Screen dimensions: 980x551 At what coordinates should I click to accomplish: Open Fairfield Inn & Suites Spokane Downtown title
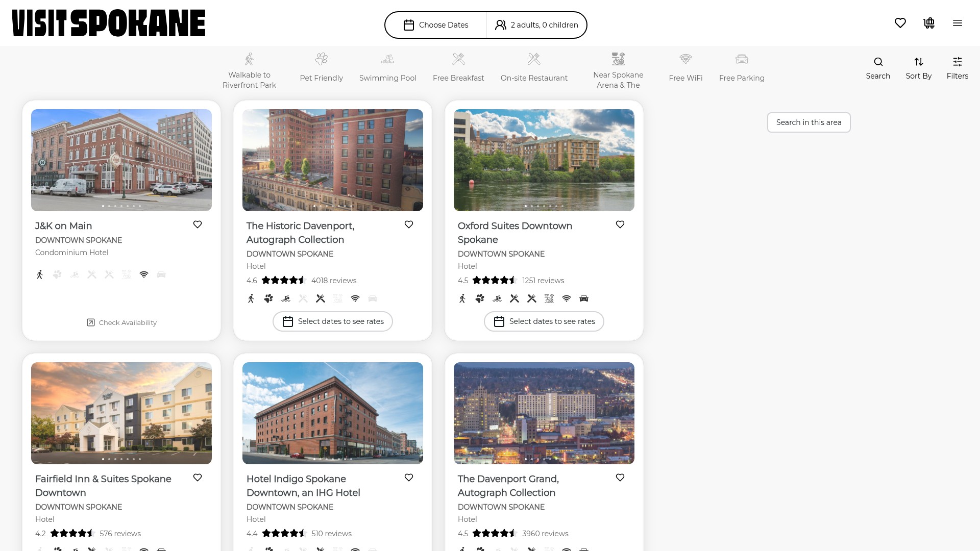[x=103, y=486]
